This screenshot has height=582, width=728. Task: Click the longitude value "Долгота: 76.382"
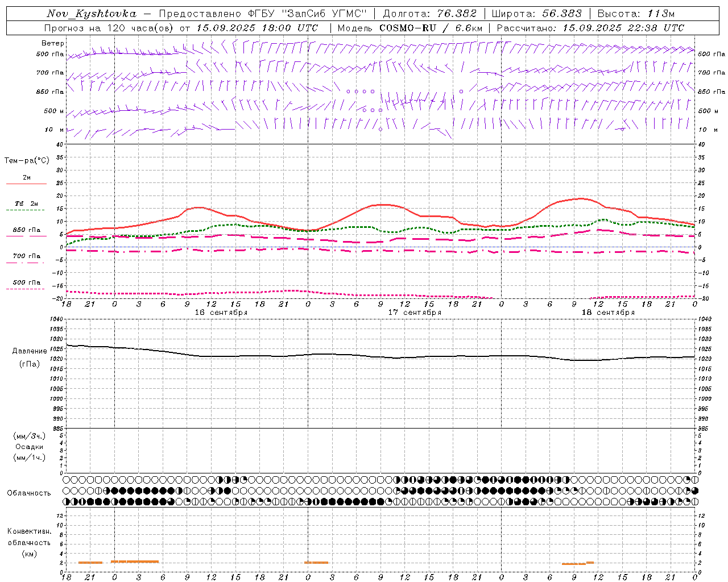tap(430, 14)
